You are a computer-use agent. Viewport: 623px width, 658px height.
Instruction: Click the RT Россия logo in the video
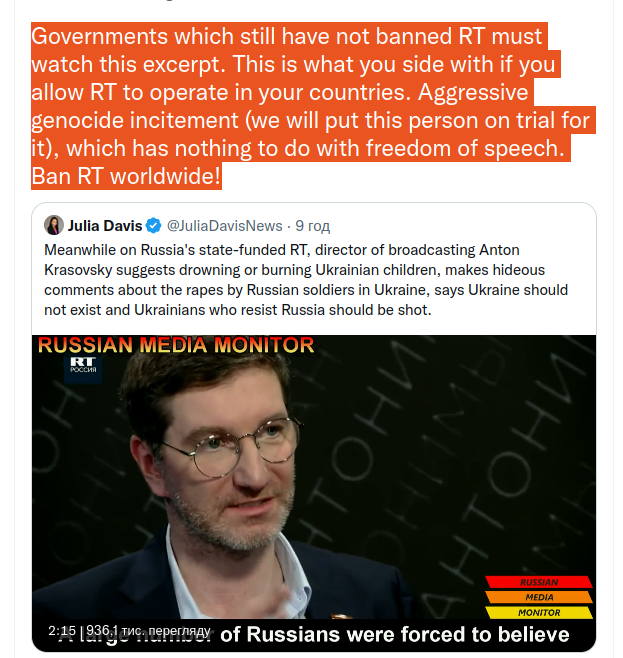(83, 365)
